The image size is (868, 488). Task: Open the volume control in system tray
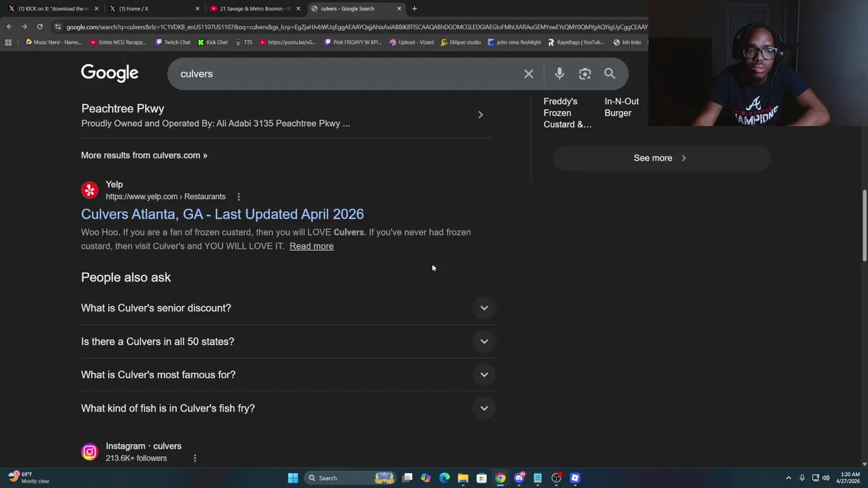click(x=826, y=478)
